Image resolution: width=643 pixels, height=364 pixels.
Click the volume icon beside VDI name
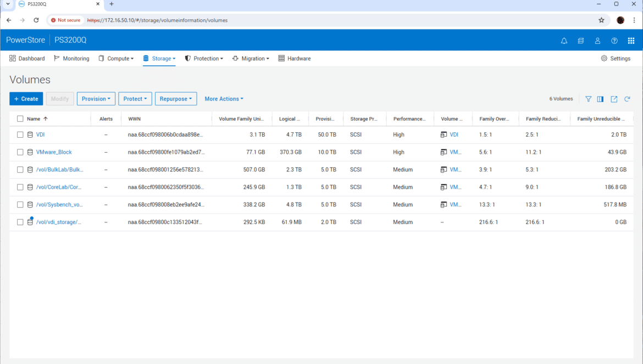30,135
